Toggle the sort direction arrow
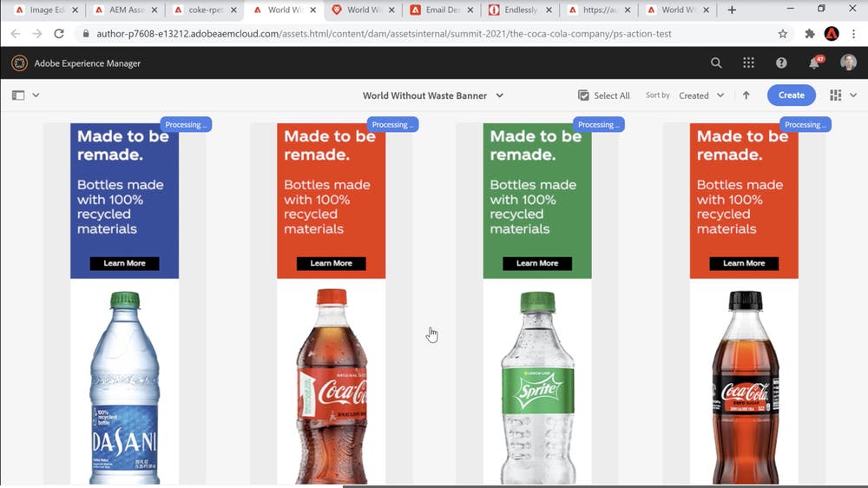This screenshot has width=868, height=488. pos(746,96)
